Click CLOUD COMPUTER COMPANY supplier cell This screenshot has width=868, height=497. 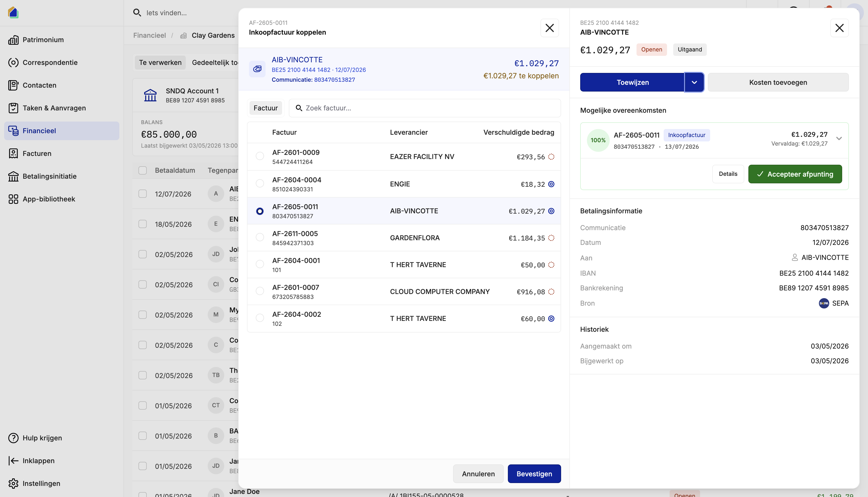[440, 291]
